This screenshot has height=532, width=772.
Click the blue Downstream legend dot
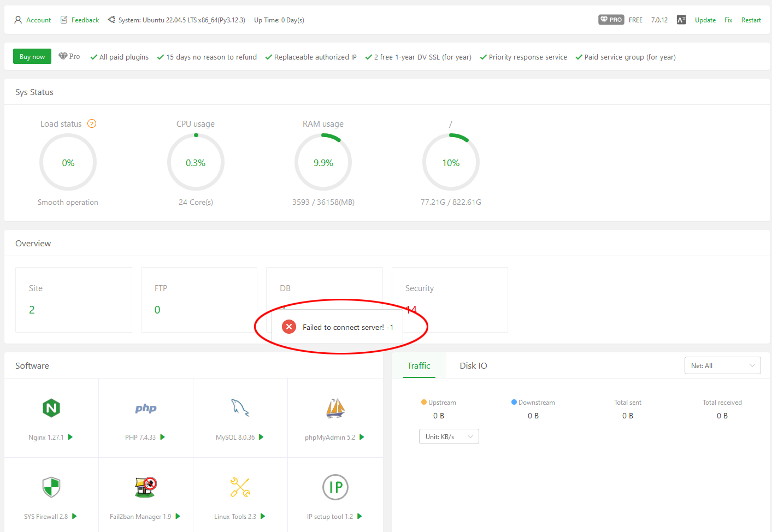(514, 402)
